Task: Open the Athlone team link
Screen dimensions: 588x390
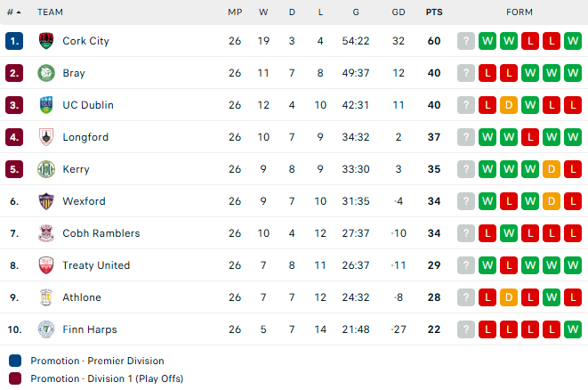Action: point(82,297)
